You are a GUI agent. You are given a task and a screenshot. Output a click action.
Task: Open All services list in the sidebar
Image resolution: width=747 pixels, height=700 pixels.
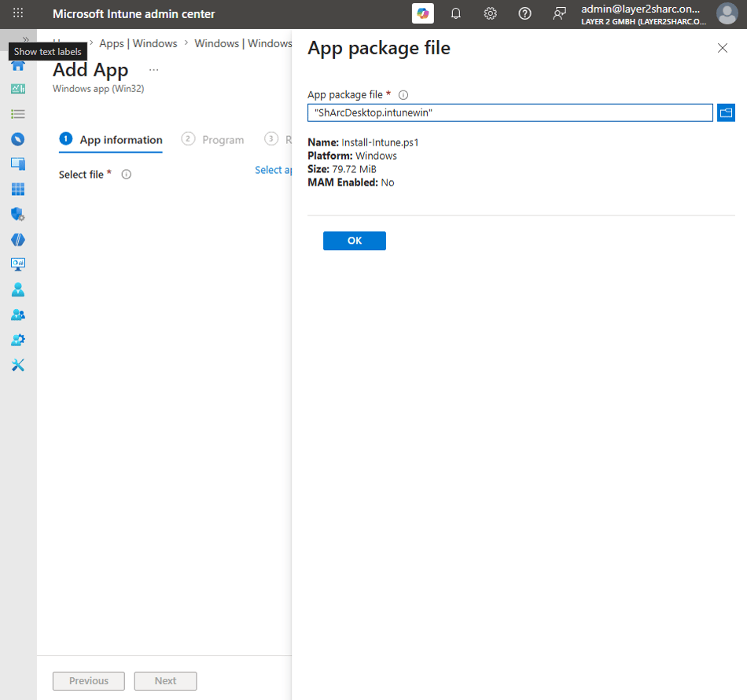pos(18,114)
